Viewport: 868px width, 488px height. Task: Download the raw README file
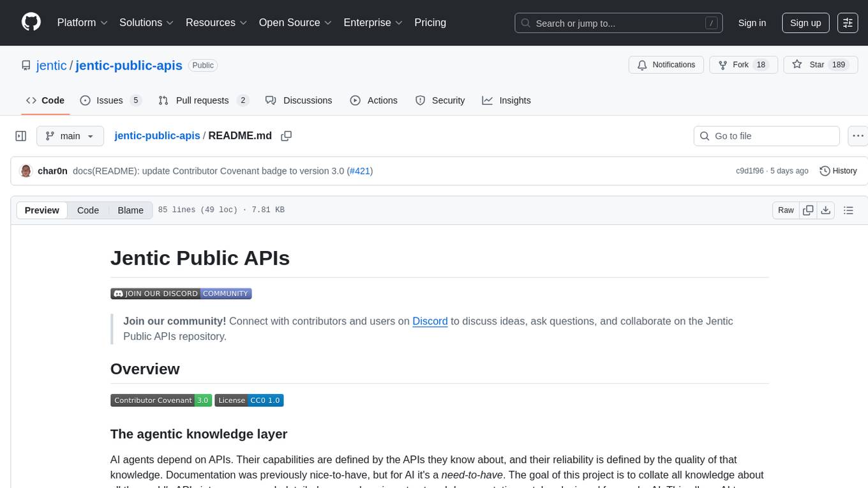pyautogui.click(x=825, y=210)
